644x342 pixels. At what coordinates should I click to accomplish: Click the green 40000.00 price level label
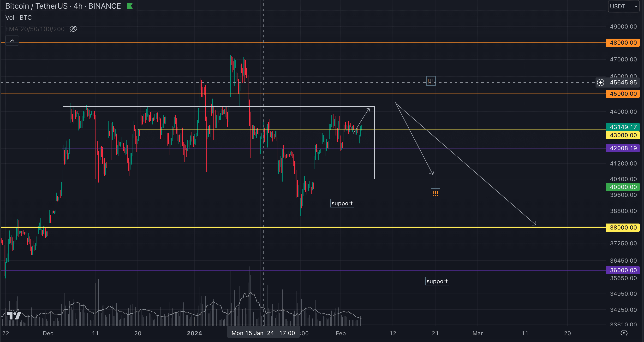[623, 187]
